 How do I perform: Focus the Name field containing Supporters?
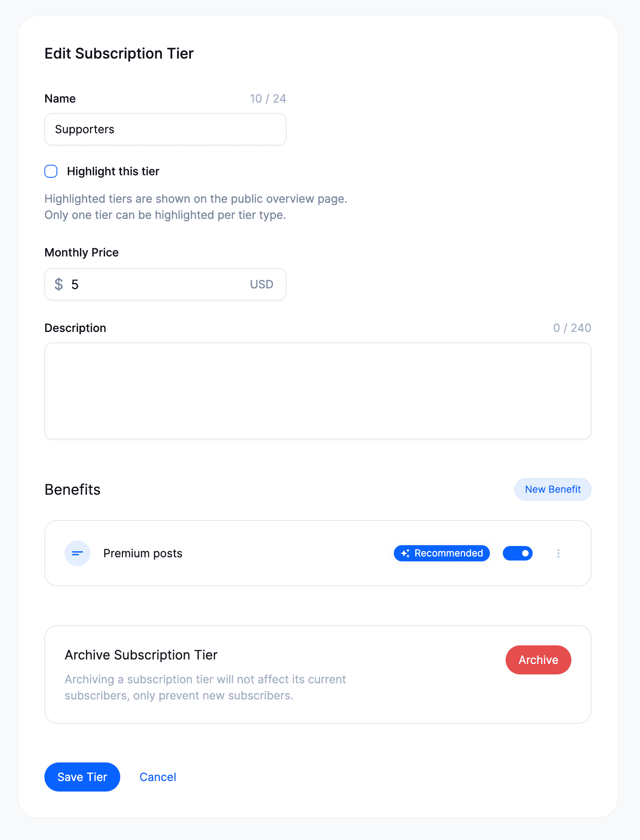[165, 129]
